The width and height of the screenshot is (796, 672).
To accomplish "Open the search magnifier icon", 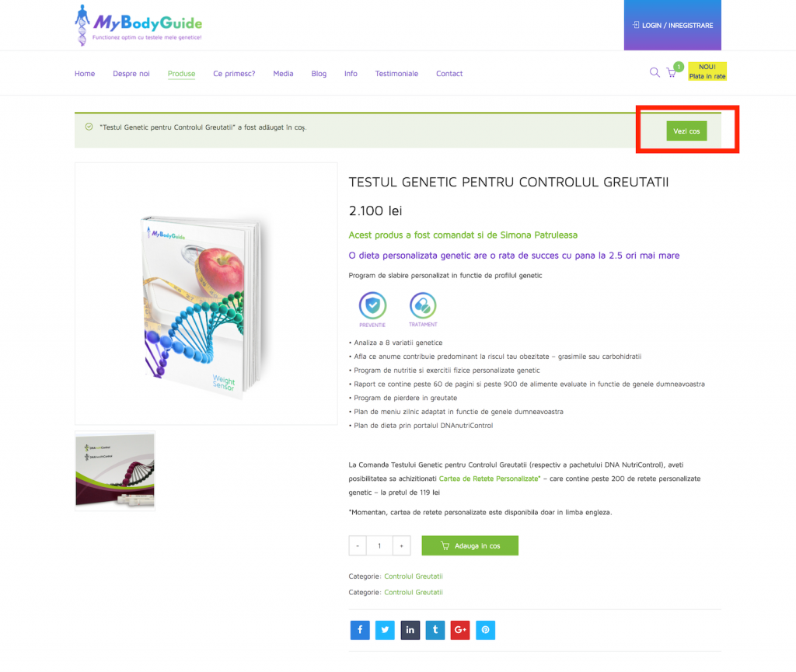I will [x=655, y=72].
